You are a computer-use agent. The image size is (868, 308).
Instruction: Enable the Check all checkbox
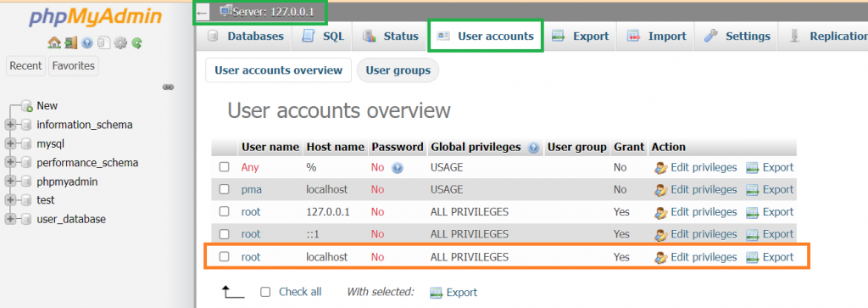pyautogui.click(x=265, y=292)
